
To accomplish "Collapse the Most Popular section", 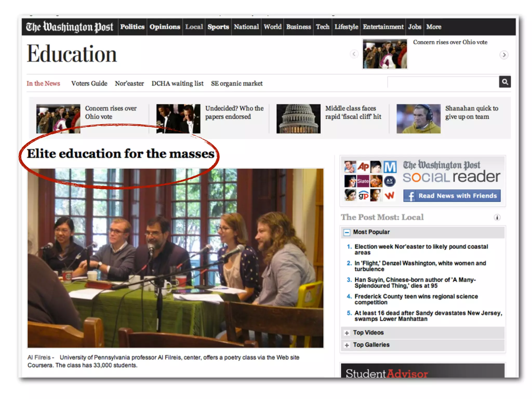I will click(347, 232).
